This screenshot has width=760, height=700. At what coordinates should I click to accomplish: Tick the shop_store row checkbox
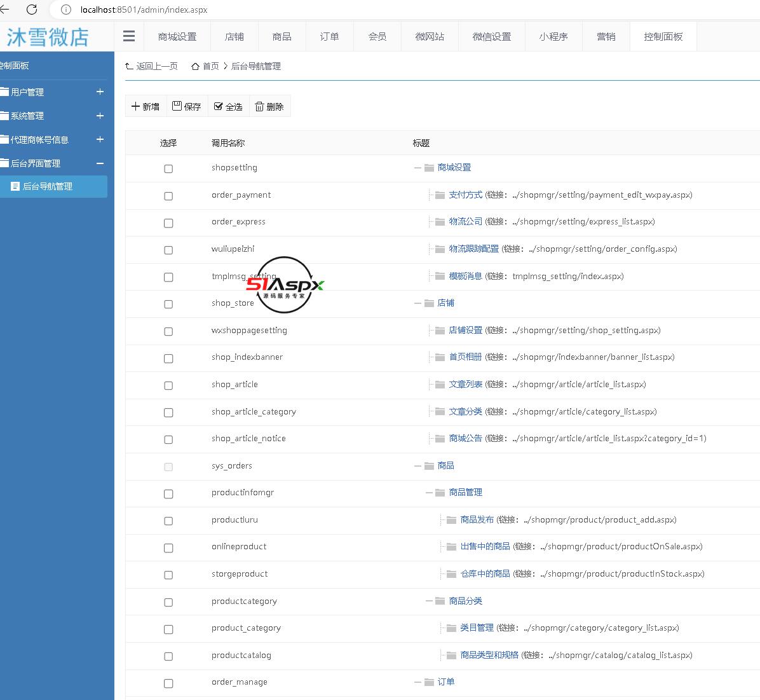pyautogui.click(x=168, y=304)
